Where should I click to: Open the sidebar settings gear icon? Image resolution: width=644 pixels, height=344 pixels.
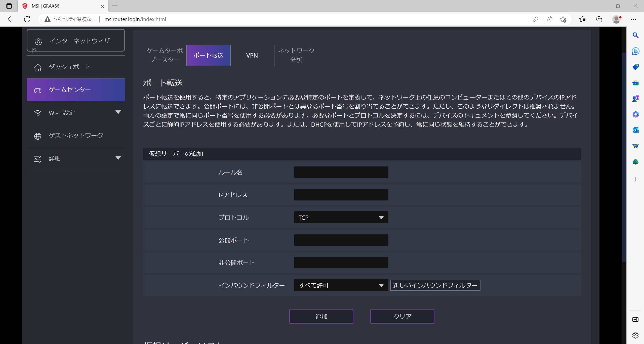[635, 335]
